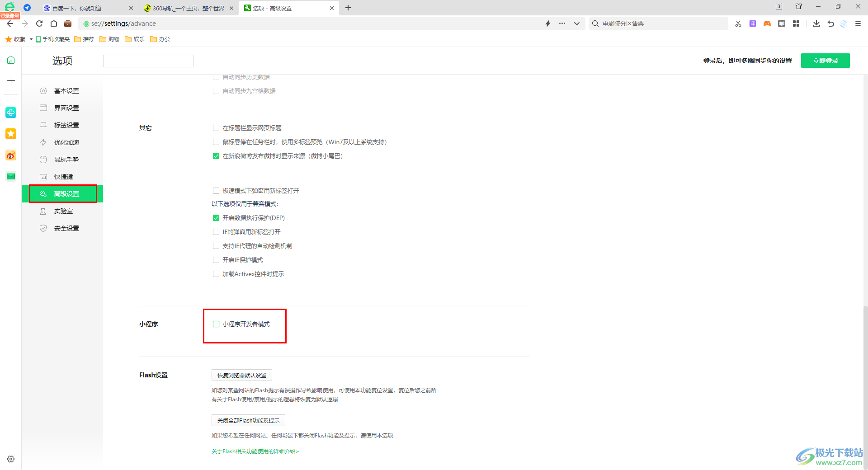The height and width of the screenshot is (470, 868).
Task: Open the orange game controller icon
Action: pos(767,23)
